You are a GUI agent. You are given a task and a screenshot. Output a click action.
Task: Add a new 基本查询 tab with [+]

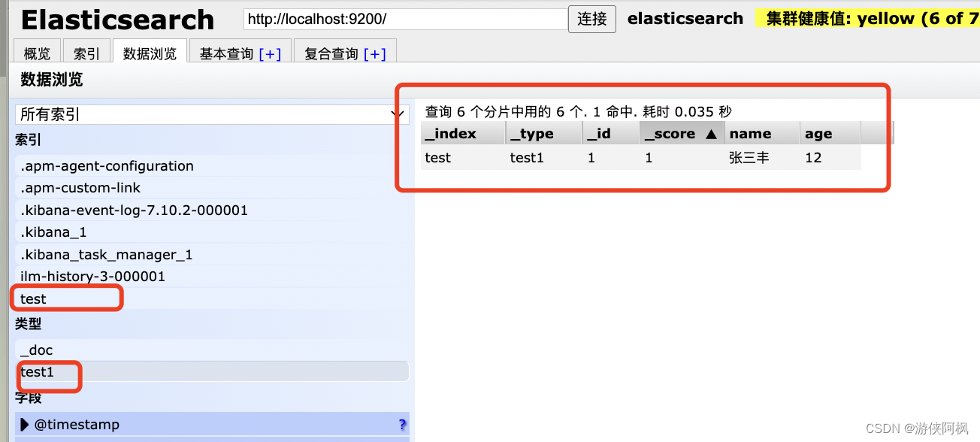coord(270,53)
